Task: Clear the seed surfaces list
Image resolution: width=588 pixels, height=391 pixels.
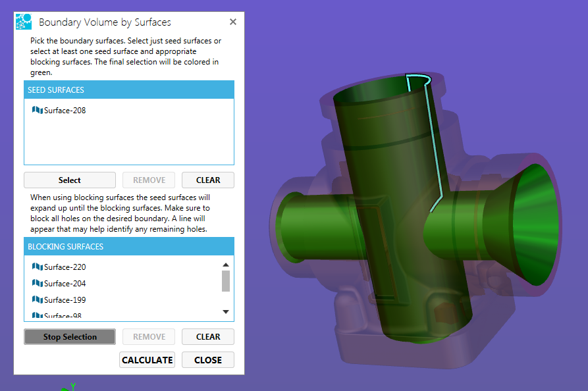Action: [207, 180]
